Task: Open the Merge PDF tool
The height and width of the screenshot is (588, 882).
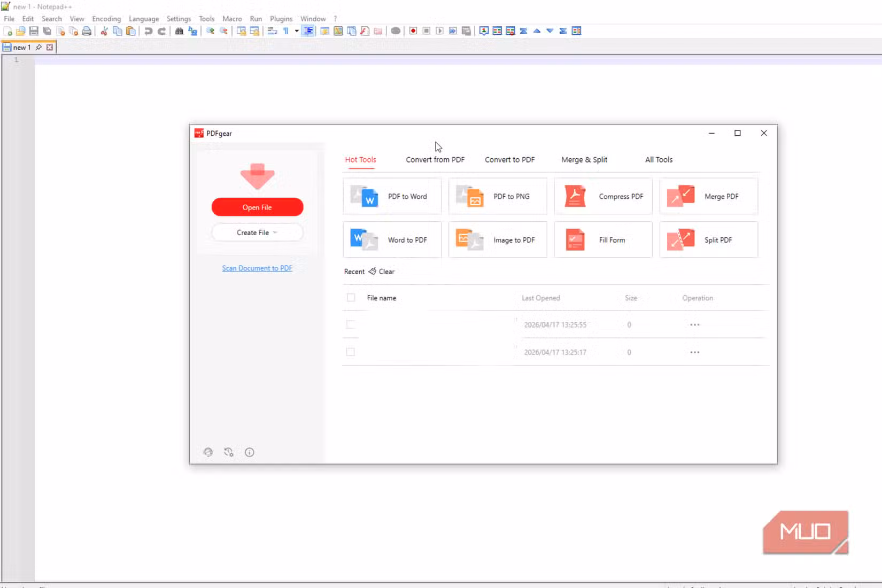Action: click(709, 196)
